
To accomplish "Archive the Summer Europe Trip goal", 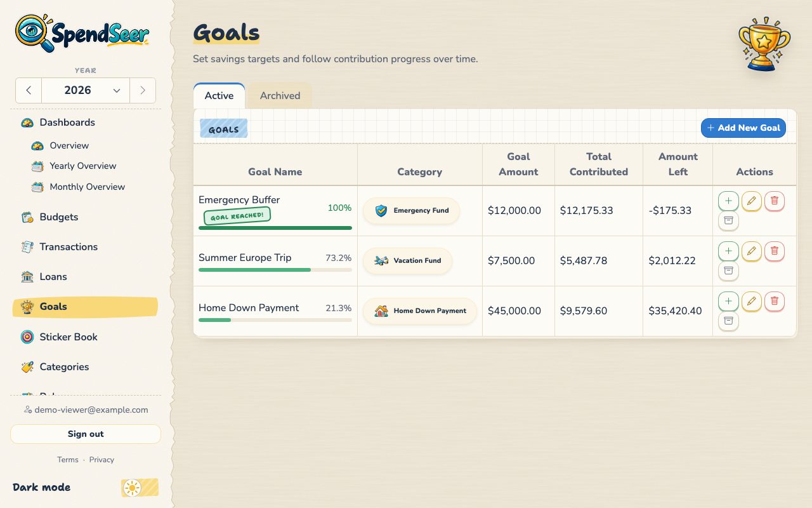I will click(x=728, y=271).
